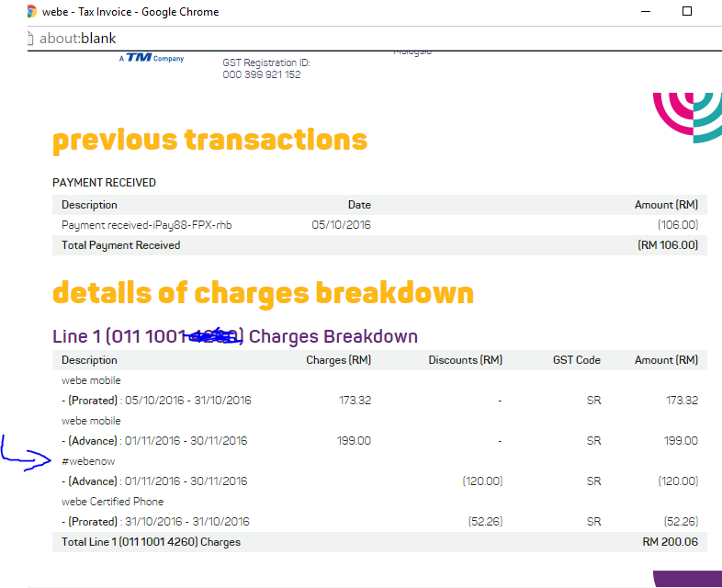Click the Discounts (RM) column header
The height and width of the screenshot is (588, 722).
click(465, 360)
